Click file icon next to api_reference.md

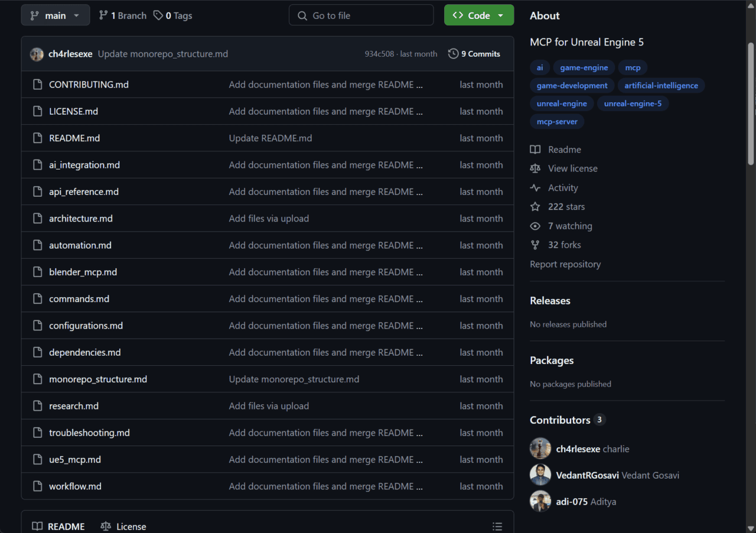pos(38,191)
